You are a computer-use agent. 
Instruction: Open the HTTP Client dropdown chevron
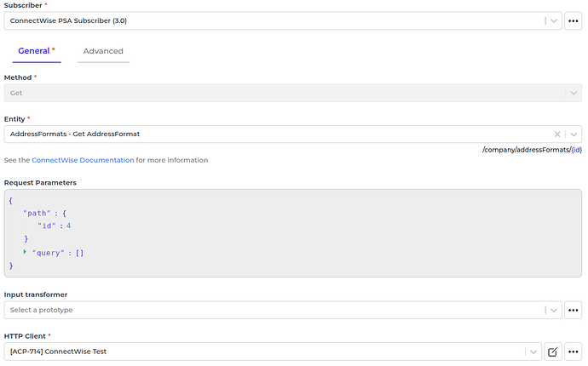tap(533, 352)
